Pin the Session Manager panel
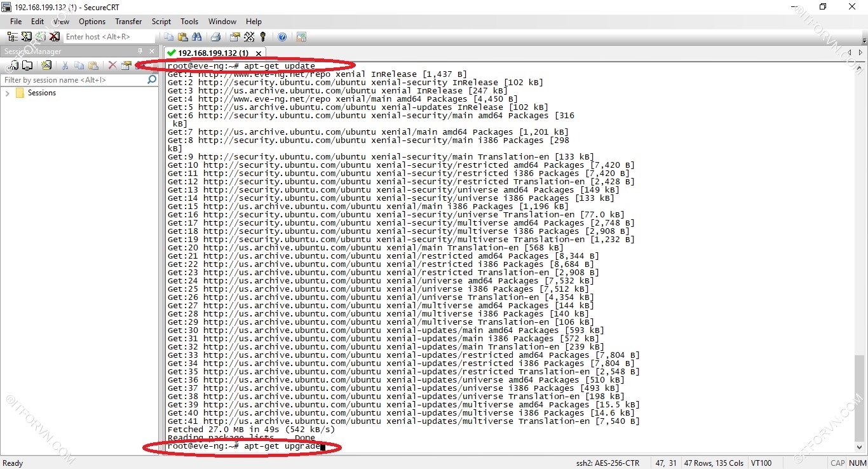This screenshot has width=868, height=469. (x=140, y=51)
